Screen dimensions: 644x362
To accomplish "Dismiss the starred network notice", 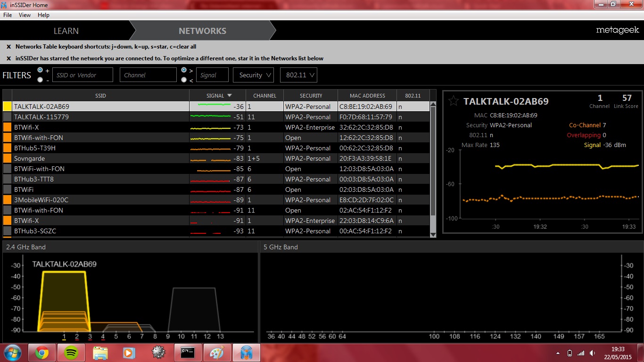I will point(8,58).
